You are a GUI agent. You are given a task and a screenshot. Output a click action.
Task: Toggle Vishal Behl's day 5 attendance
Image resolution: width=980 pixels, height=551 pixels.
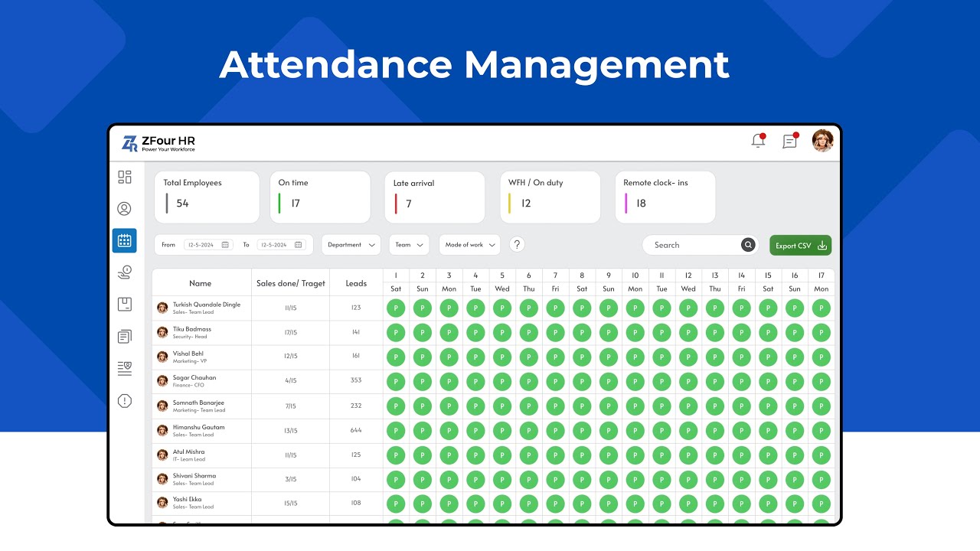502,357
